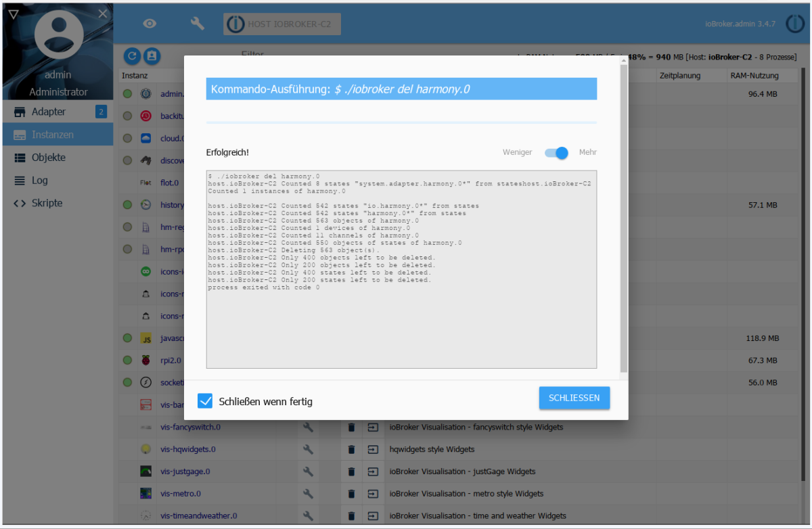This screenshot has width=812, height=529.
Task: Click green status LED of javascript row
Action: 127,338
